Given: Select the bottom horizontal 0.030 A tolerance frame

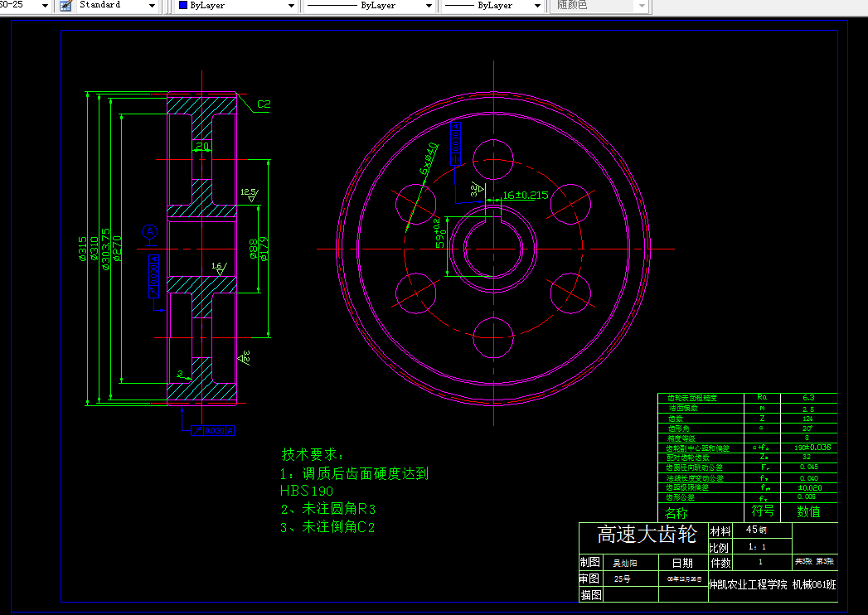Looking at the screenshot, I should click(212, 431).
